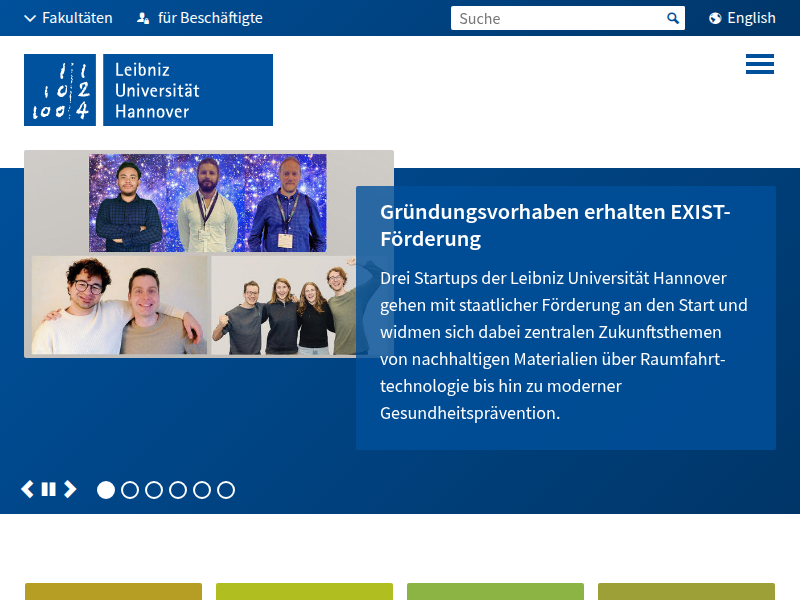Open the hamburger navigation menu
800x600 pixels.
(759, 64)
